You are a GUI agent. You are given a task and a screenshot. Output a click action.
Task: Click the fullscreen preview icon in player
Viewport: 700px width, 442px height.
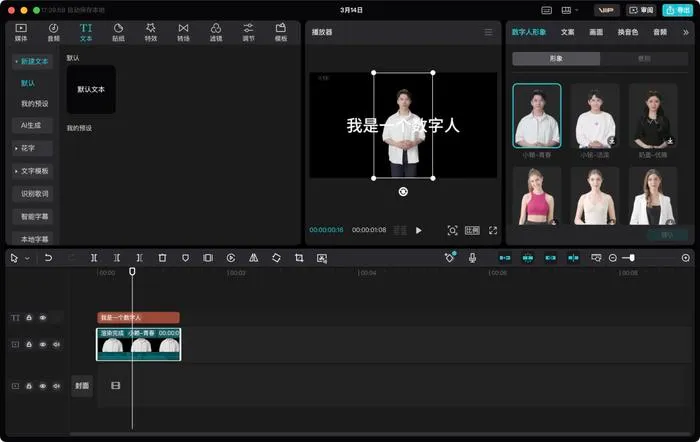pyautogui.click(x=492, y=230)
